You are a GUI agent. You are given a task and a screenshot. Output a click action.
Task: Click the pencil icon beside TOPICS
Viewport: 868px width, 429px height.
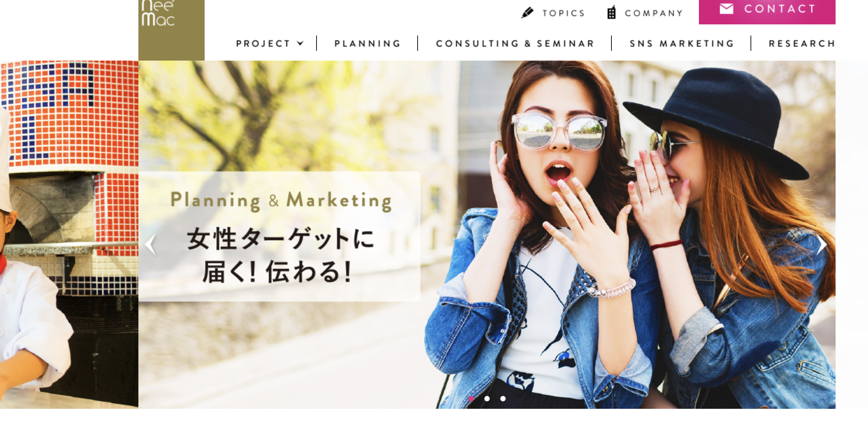point(527,13)
